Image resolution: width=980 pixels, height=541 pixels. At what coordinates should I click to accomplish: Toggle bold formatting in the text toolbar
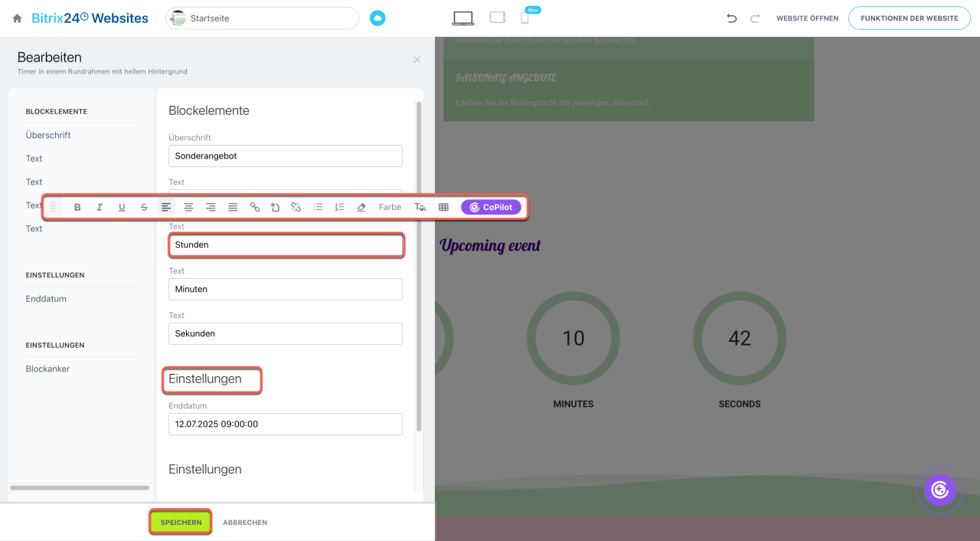pos(77,207)
